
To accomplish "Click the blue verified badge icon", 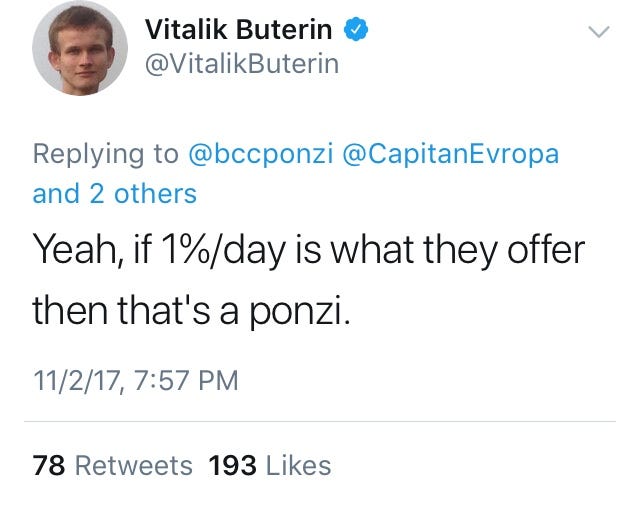I will (x=357, y=30).
